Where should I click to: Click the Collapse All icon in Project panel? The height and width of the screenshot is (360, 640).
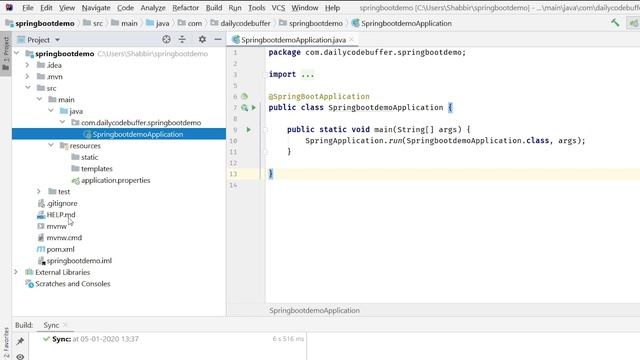(x=182, y=40)
